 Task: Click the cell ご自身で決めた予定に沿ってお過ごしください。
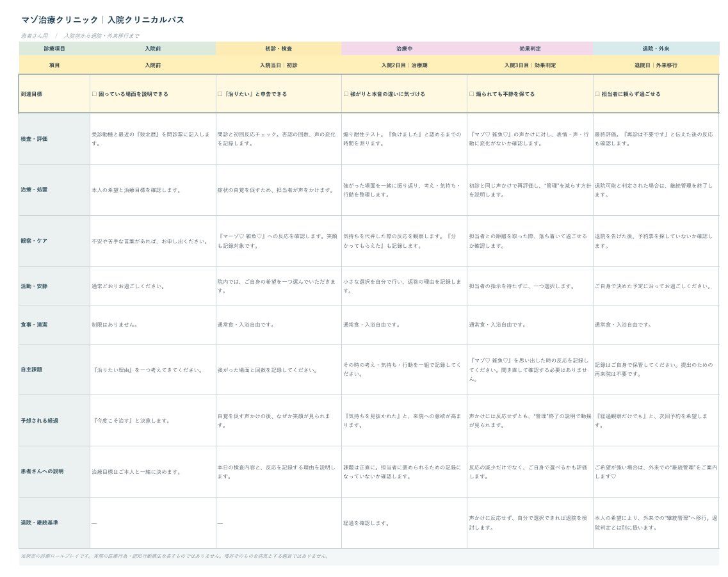tap(656, 286)
